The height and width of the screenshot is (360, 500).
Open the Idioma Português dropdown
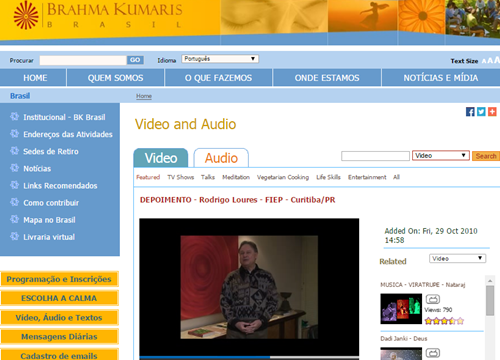220,59
